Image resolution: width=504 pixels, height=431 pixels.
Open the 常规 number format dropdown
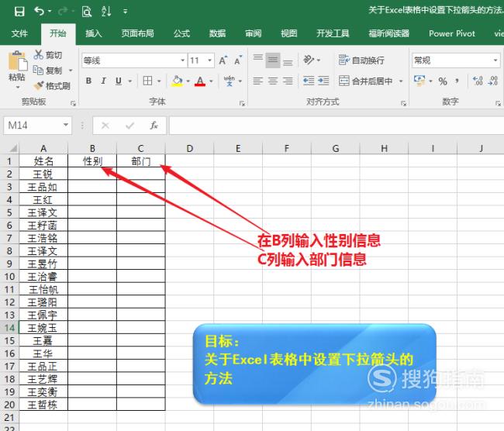495,60
